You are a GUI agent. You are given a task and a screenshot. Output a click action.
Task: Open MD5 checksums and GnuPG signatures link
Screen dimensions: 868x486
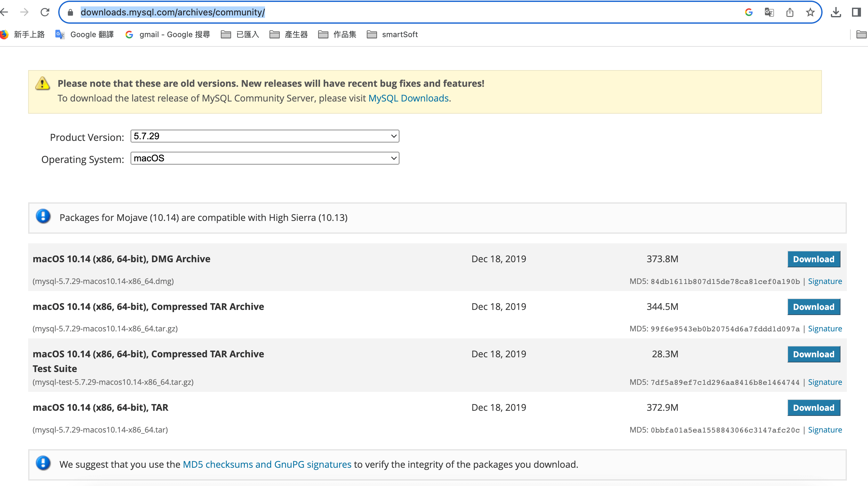tap(267, 465)
